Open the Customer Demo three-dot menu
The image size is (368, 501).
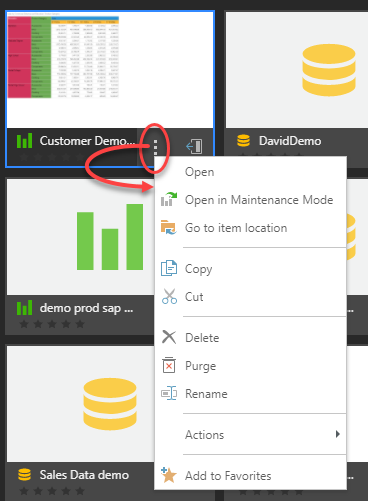pyautogui.click(x=155, y=147)
